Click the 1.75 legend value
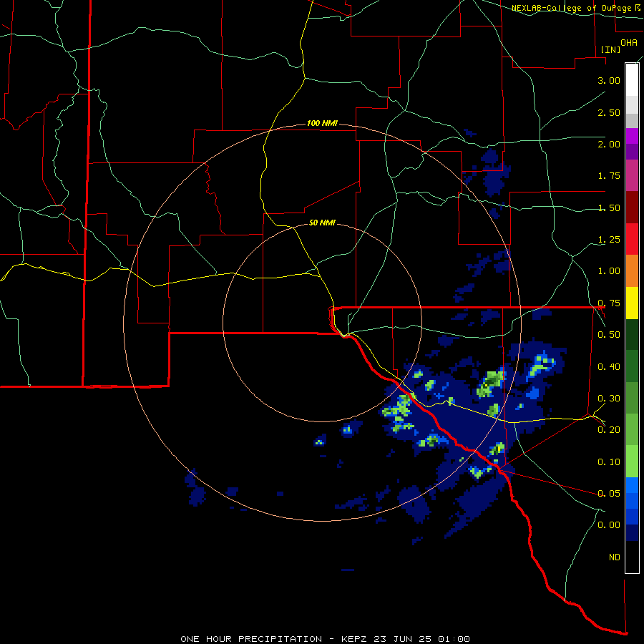Viewport: 644px width, 644px height. tap(609, 176)
